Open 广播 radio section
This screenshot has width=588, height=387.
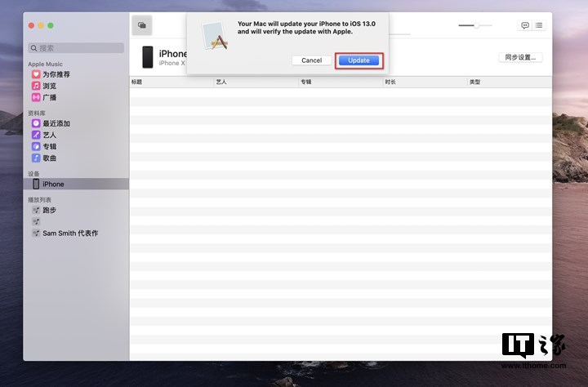point(50,97)
